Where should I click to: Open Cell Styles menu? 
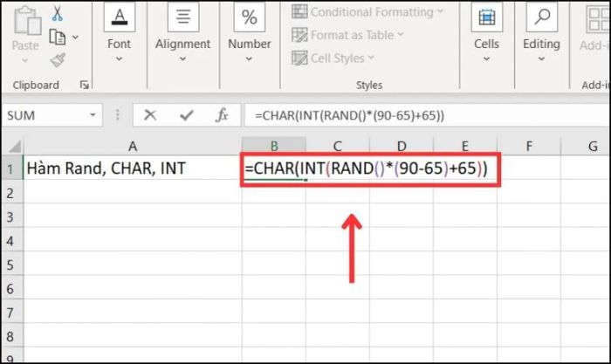click(x=333, y=58)
